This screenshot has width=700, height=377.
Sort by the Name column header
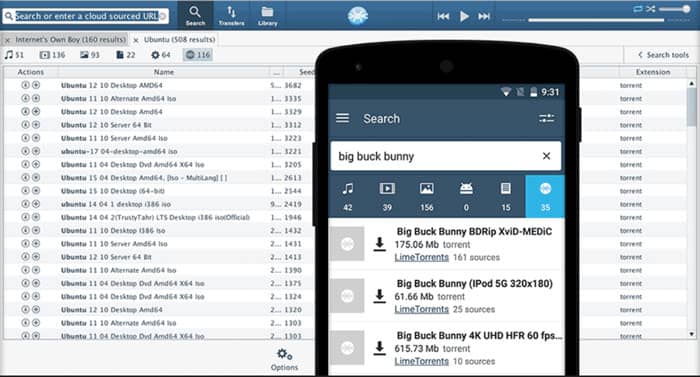click(163, 72)
